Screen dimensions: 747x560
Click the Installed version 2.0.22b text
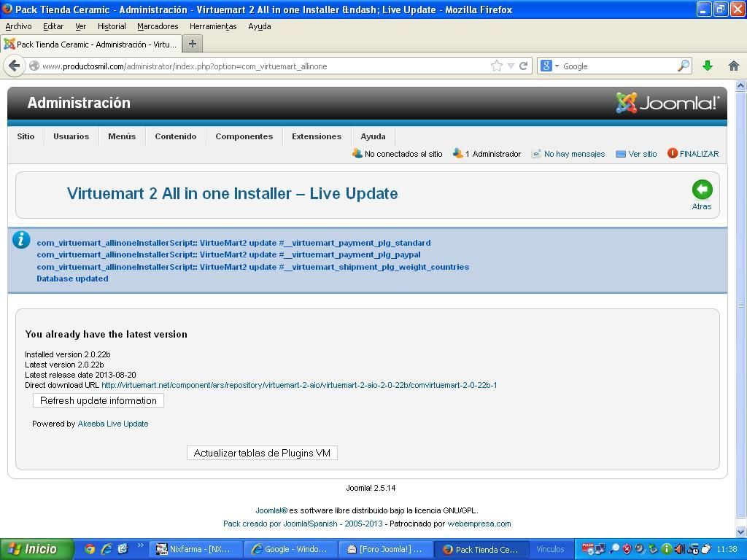(x=68, y=354)
